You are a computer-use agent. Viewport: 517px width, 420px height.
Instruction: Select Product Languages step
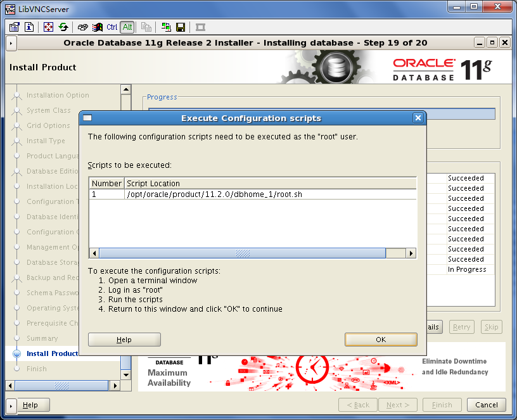click(53, 156)
